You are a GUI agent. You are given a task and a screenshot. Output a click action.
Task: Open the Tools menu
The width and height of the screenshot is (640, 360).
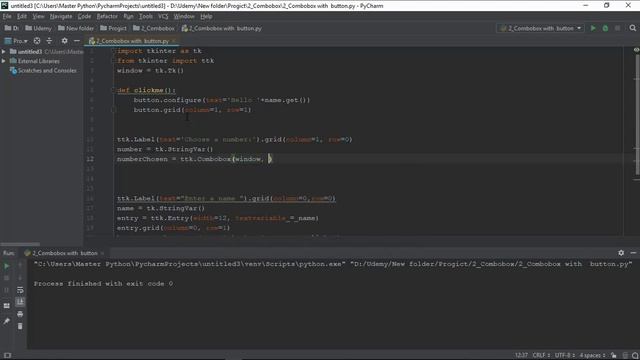(146, 16)
